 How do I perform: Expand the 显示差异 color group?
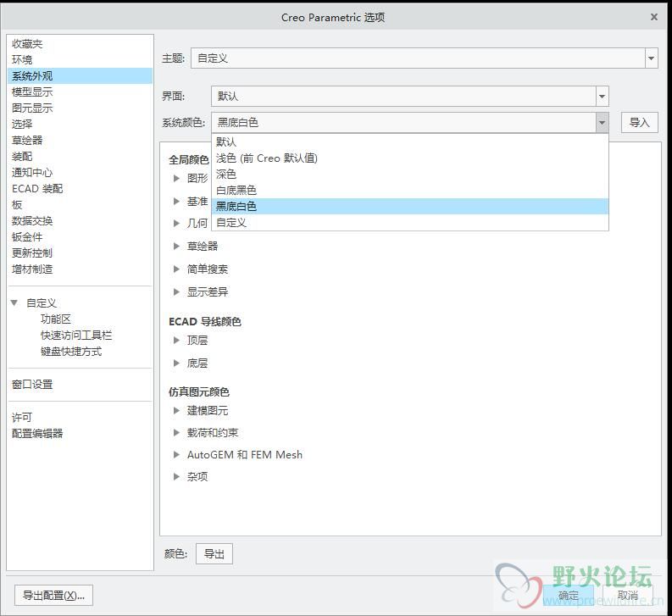click(176, 292)
